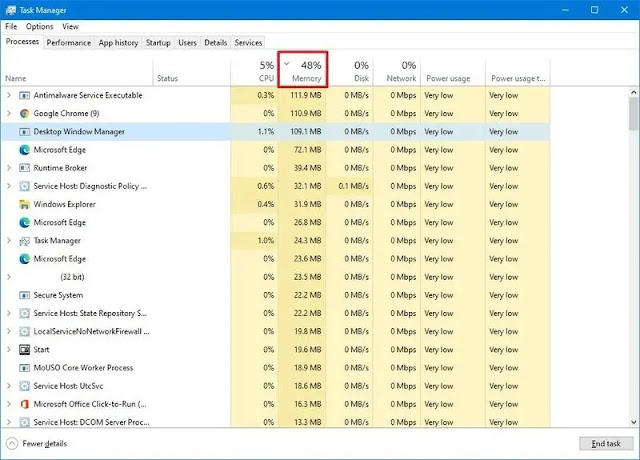Screen dimensions: 640x460
Task: Click the Antimalware Service Executable process icon
Action: click(x=24, y=96)
